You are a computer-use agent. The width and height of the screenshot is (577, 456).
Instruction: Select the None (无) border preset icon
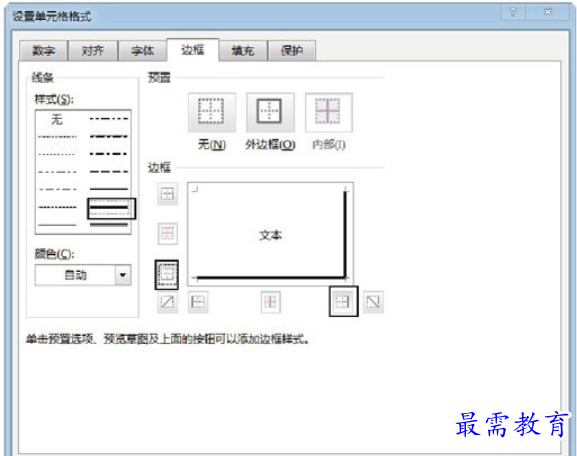(x=212, y=112)
